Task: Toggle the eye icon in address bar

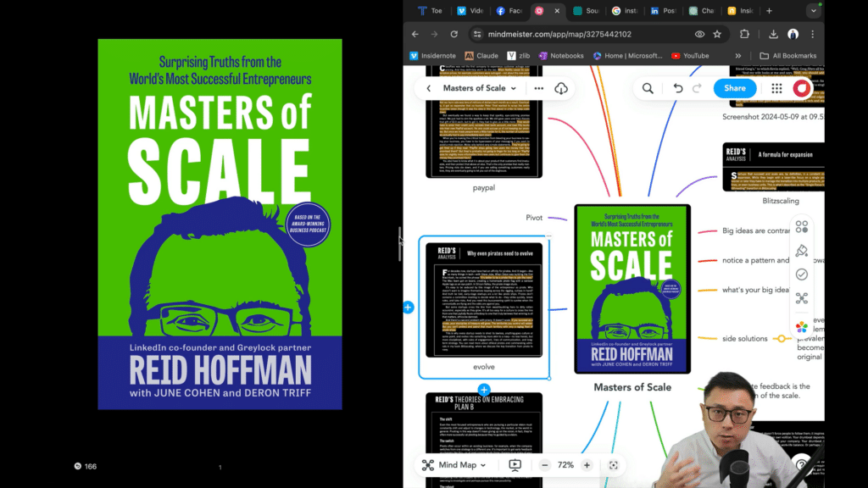Action: tap(699, 34)
